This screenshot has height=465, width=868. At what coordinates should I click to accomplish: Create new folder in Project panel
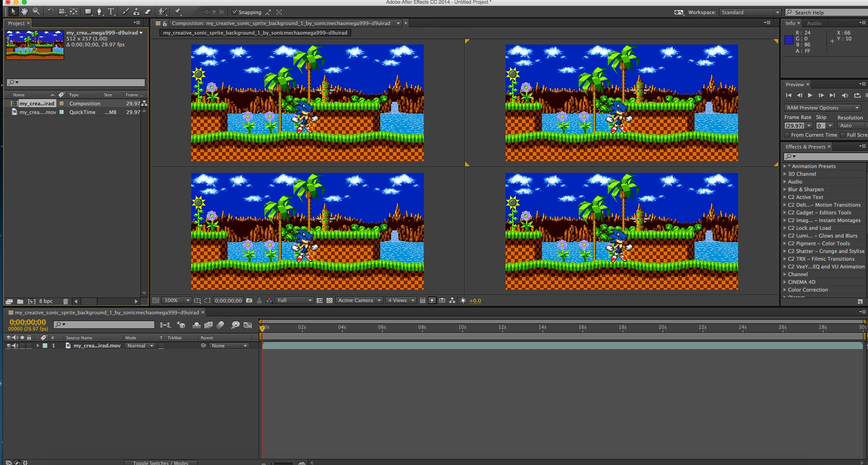pyautogui.click(x=20, y=302)
